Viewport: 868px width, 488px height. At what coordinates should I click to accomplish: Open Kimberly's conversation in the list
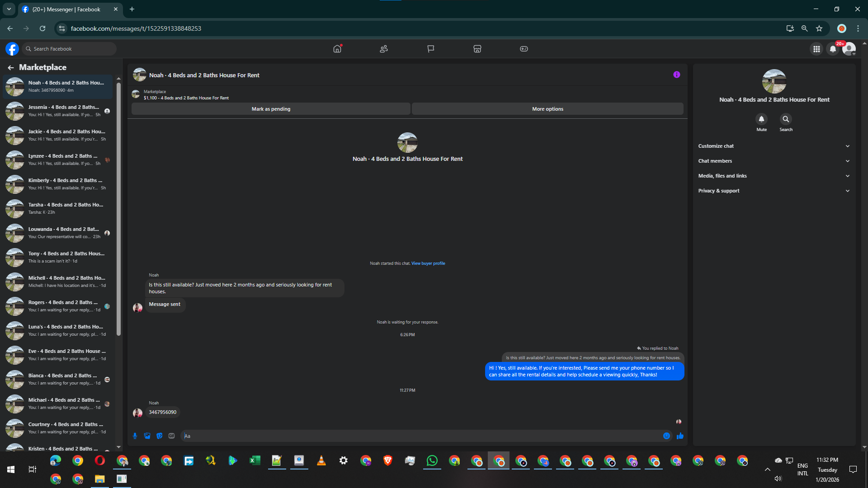tap(58, 184)
